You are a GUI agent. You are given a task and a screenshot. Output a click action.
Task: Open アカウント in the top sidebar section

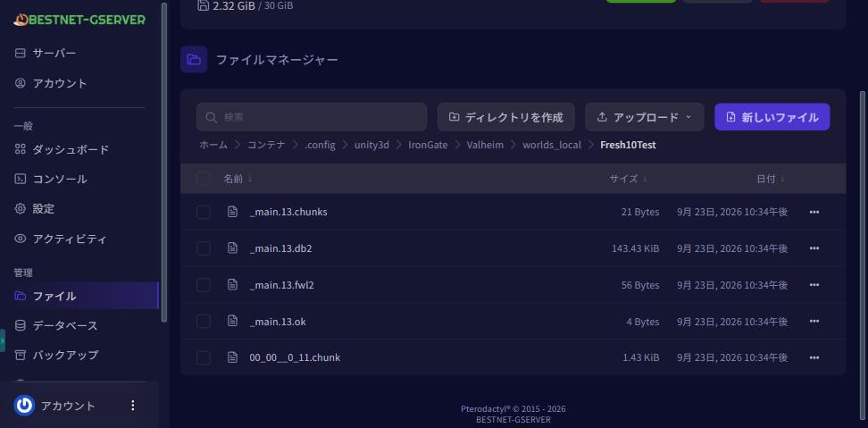pyautogui.click(x=50, y=83)
